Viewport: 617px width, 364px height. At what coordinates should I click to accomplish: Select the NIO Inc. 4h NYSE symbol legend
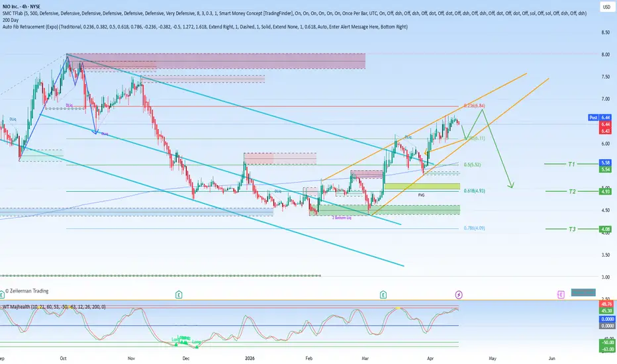click(x=21, y=7)
